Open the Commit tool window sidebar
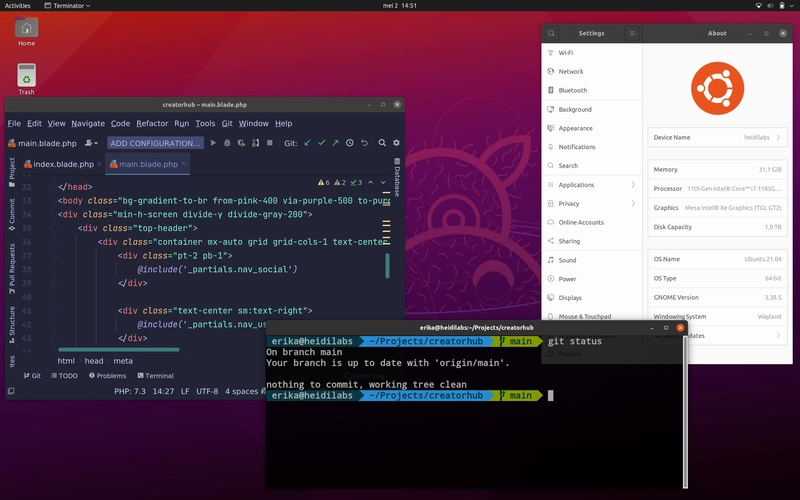The width and height of the screenshot is (800, 500). (x=12, y=214)
